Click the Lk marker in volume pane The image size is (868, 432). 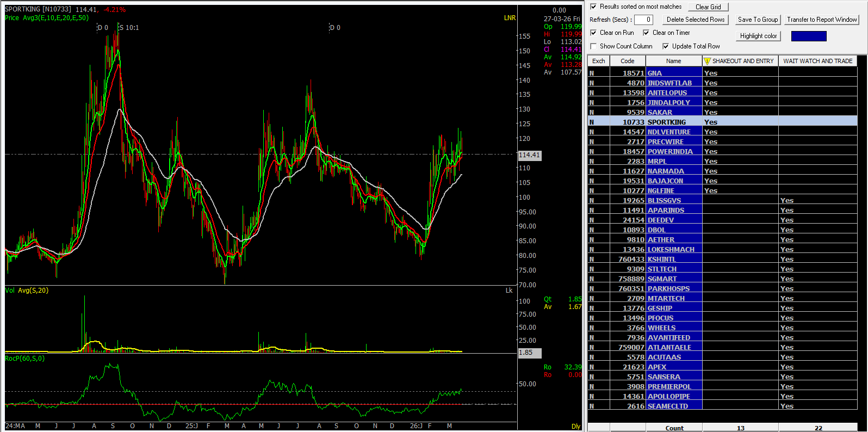click(x=509, y=291)
